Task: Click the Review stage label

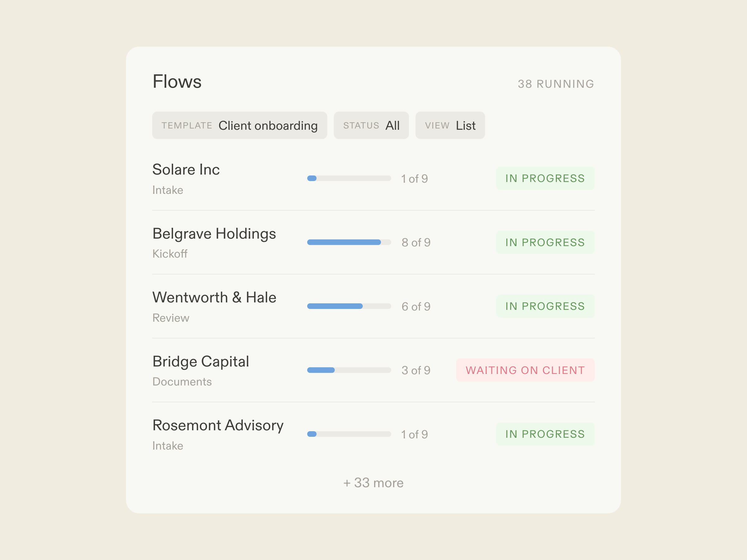Action: coord(171,318)
